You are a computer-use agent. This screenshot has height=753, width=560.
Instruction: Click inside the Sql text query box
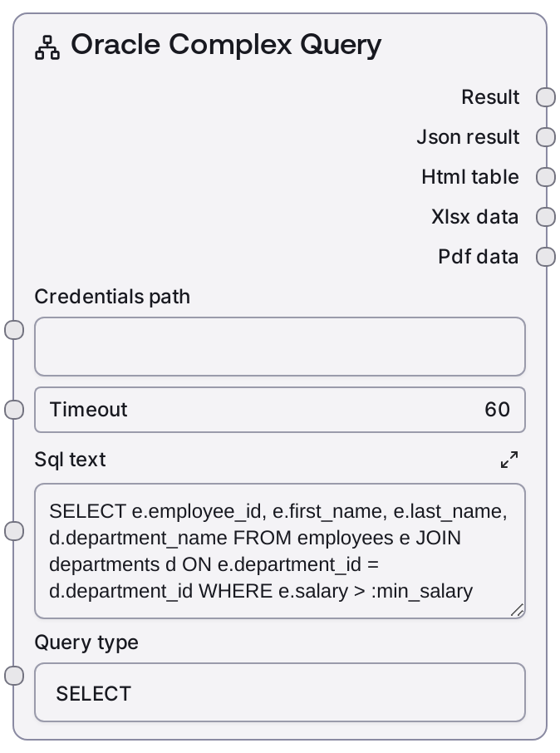point(279,551)
